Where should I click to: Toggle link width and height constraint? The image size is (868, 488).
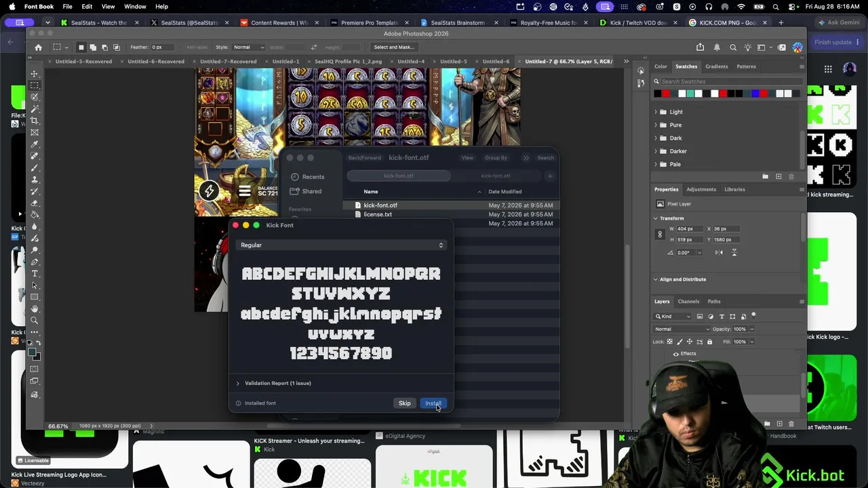(660, 235)
